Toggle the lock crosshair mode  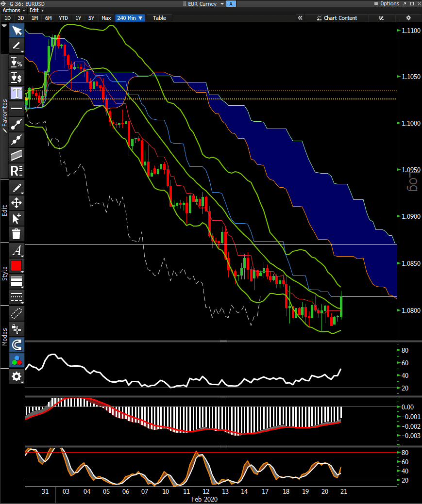(x=17, y=328)
